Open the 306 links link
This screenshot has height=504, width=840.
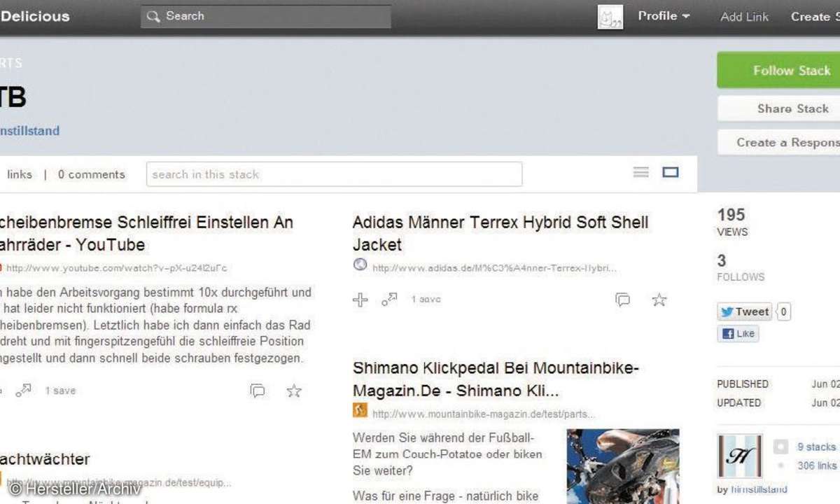point(817,465)
